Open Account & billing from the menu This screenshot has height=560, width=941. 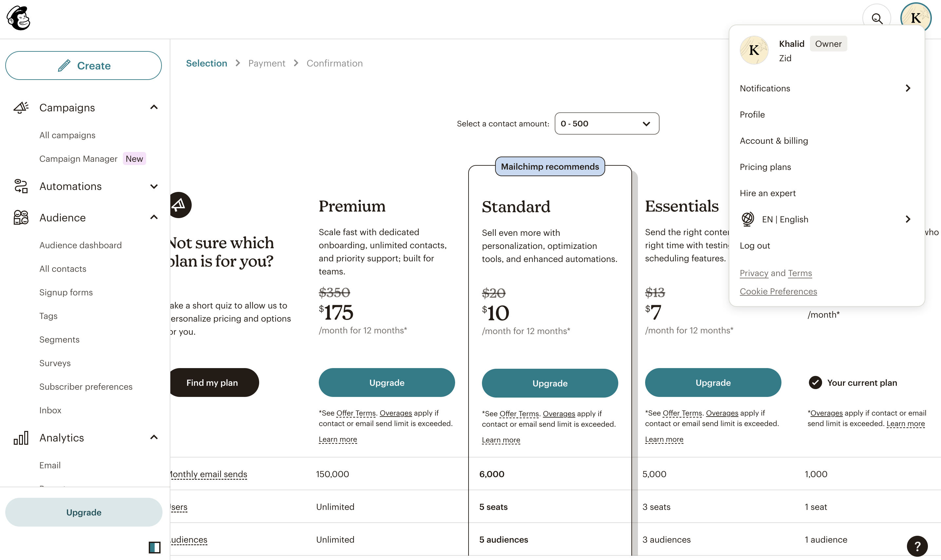coord(774,140)
